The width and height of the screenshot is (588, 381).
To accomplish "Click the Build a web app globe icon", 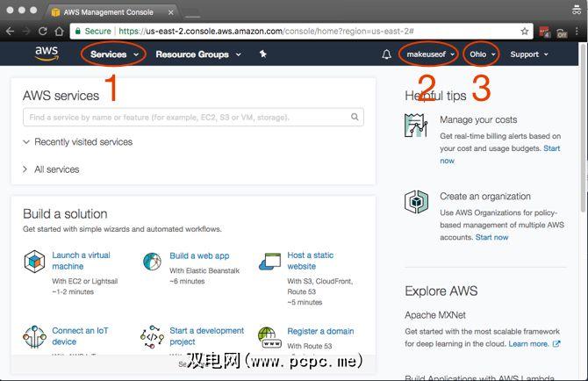I will 152,262.
